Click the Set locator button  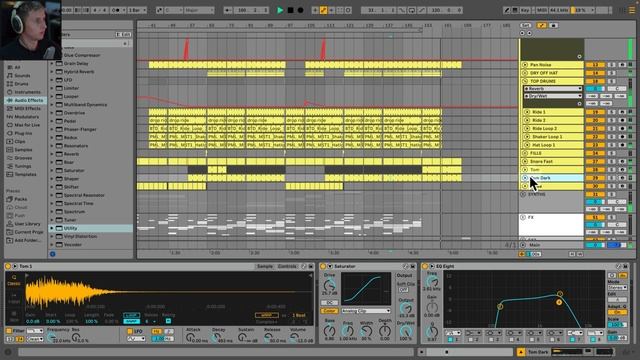[526, 25]
